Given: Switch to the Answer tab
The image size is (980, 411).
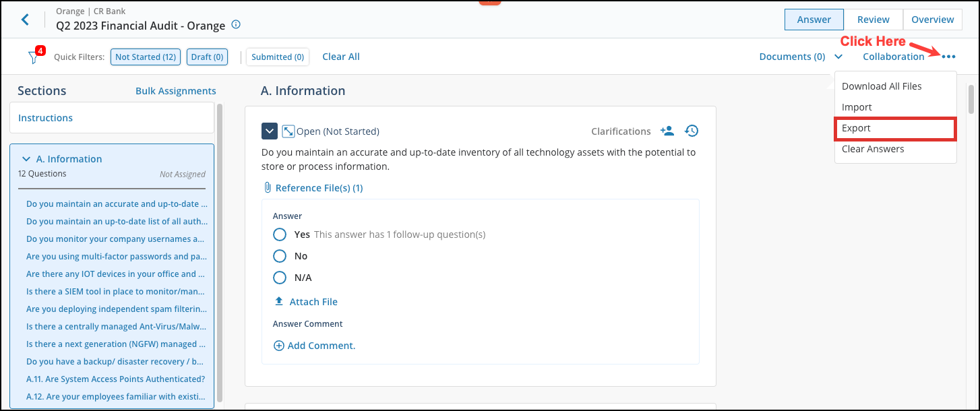Looking at the screenshot, I should pyautogui.click(x=814, y=20).
